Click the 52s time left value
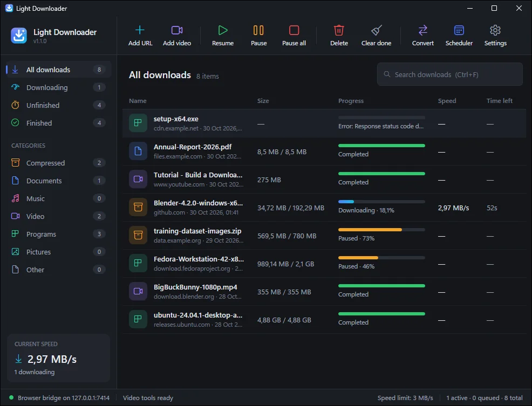This screenshot has width=532, height=406. (x=492, y=208)
